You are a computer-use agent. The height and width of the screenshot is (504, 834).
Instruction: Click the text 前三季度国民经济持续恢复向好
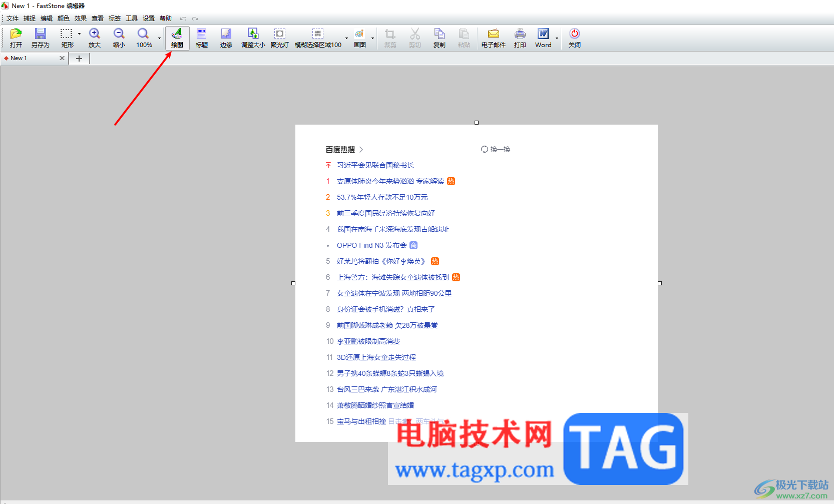[x=386, y=213]
